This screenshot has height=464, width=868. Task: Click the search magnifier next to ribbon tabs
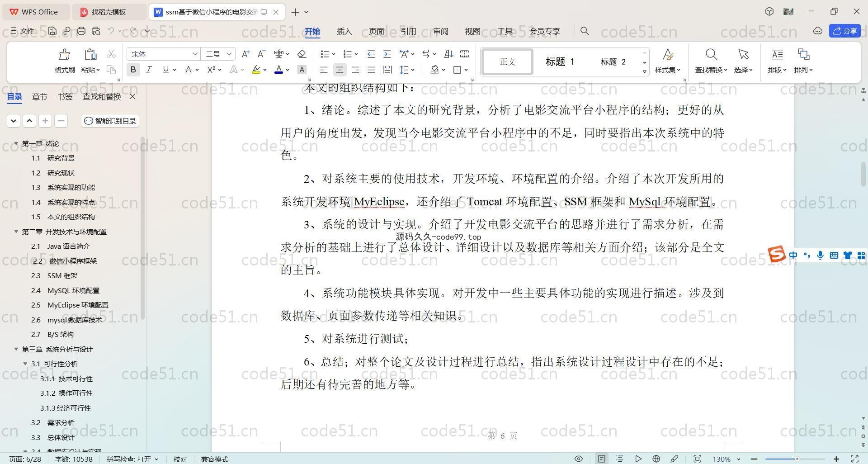coord(585,31)
